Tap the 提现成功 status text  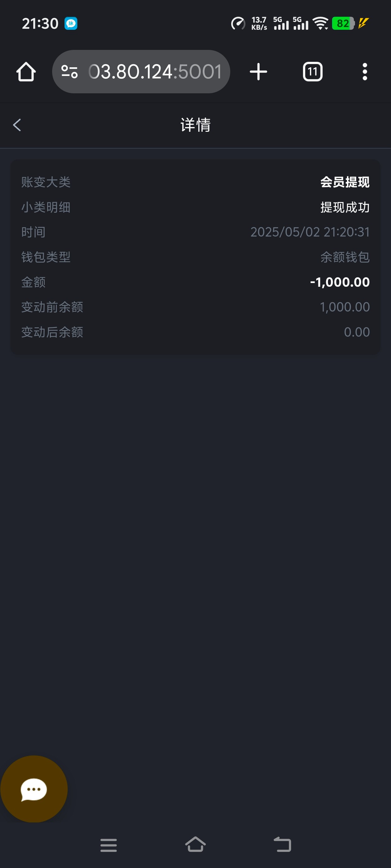pos(344,207)
